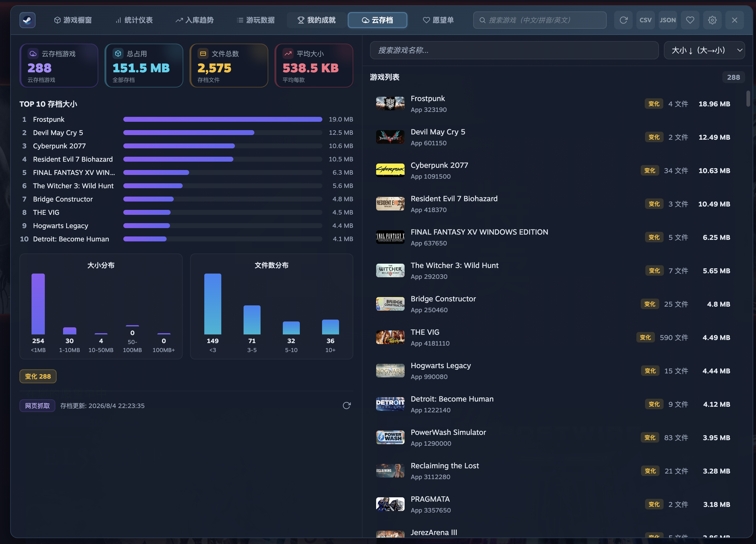Open the 我的成就 tab
The image size is (756, 544).
[317, 20]
